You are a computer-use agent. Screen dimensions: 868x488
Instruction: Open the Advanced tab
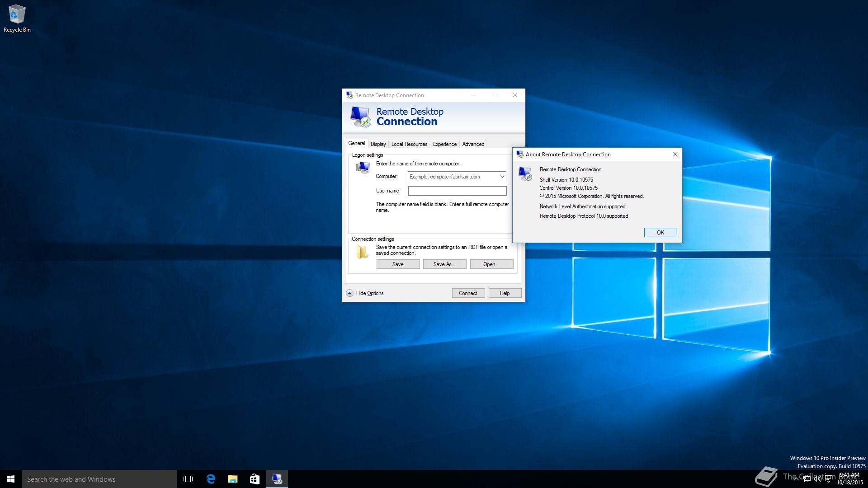coord(473,144)
